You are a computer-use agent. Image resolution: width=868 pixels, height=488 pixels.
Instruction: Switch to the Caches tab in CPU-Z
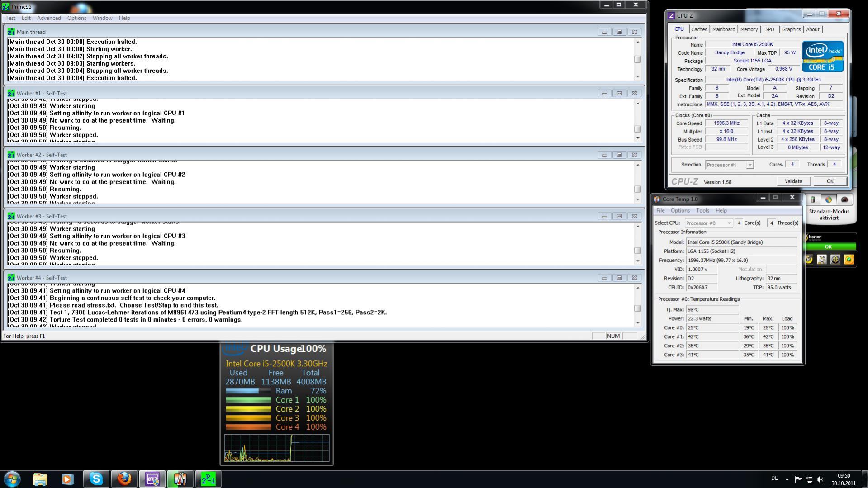(x=699, y=29)
